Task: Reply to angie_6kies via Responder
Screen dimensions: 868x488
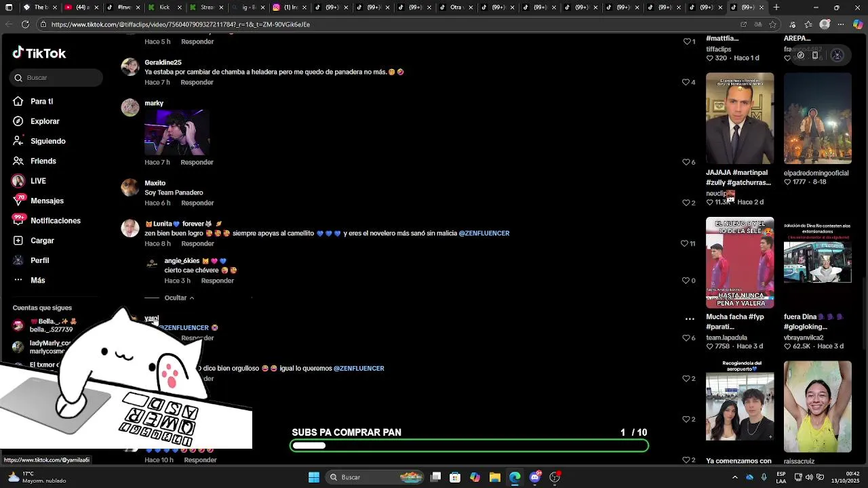Action: [217, 281]
